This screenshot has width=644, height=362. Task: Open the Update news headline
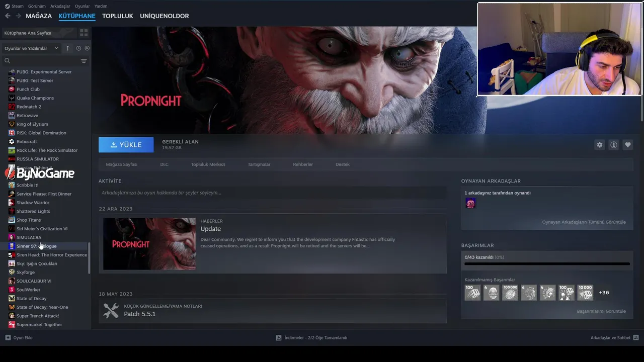pyautogui.click(x=210, y=229)
